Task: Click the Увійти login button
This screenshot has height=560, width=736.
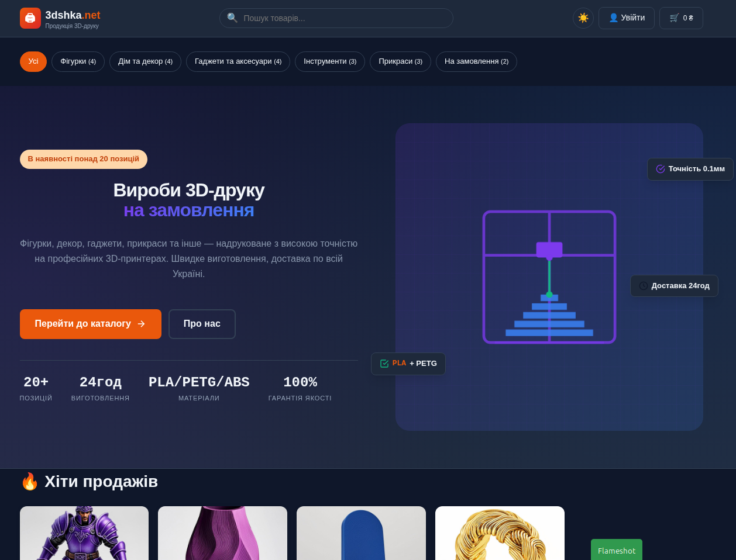Action: pos(627,18)
